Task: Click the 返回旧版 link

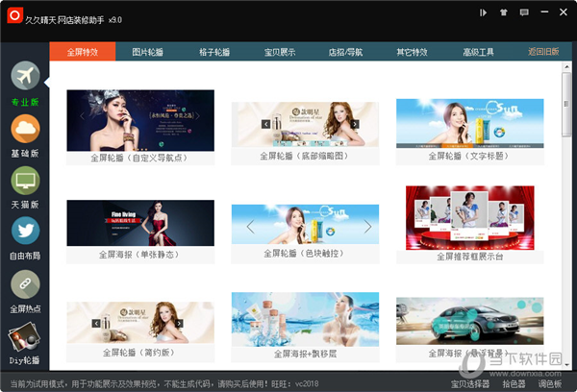Action: pos(543,52)
